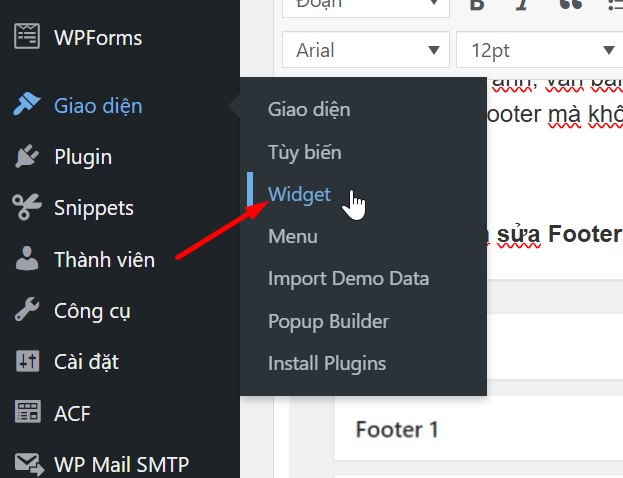The image size is (623, 478).
Task: Click the ACF sidebar icon
Action: click(x=27, y=411)
